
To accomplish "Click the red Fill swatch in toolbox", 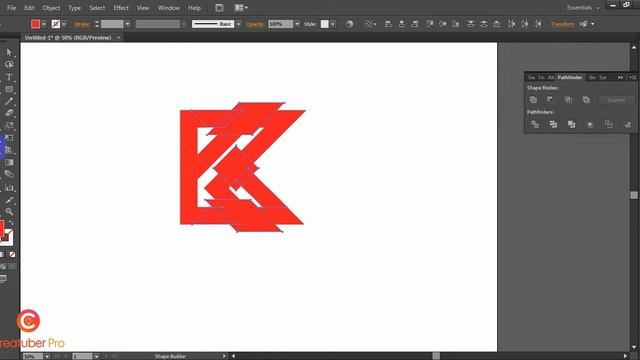I will 2,229.
